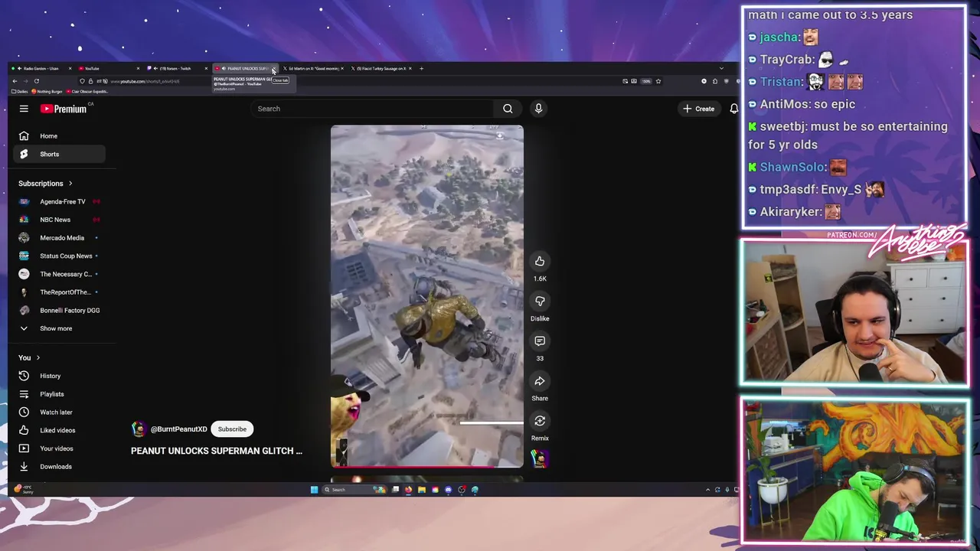The height and width of the screenshot is (551, 980).
Task: Open NBC News subscription
Action: 60,220
